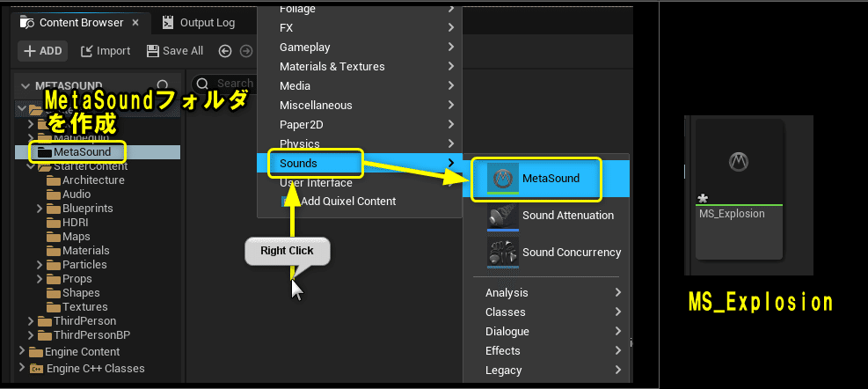Image resolution: width=868 pixels, height=389 pixels.
Task: Click the Sound Attenuation icon
Action: 503,217
